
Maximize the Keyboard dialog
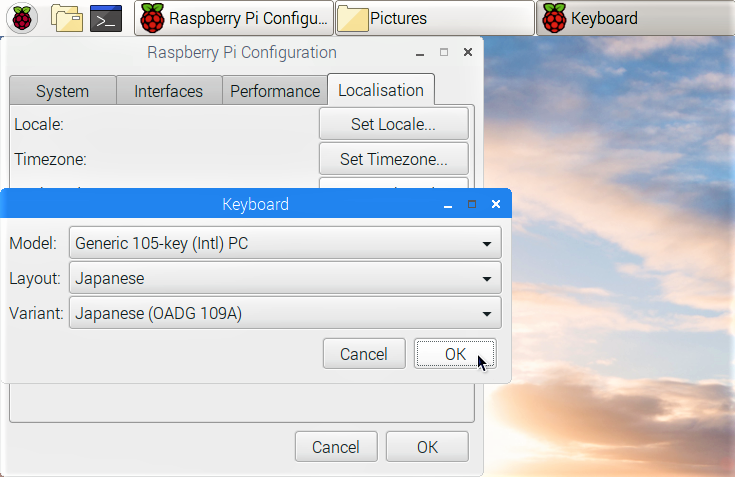(x=472, y=204)
